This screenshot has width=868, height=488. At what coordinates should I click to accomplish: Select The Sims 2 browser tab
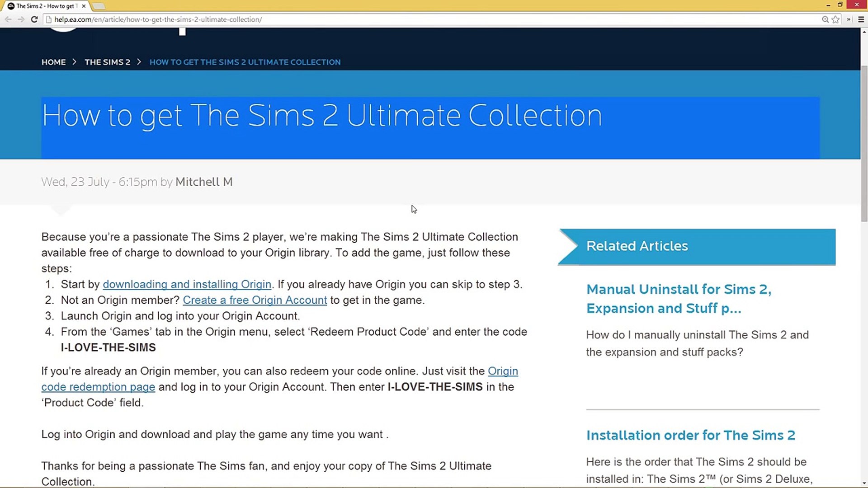tap(45, 6)
